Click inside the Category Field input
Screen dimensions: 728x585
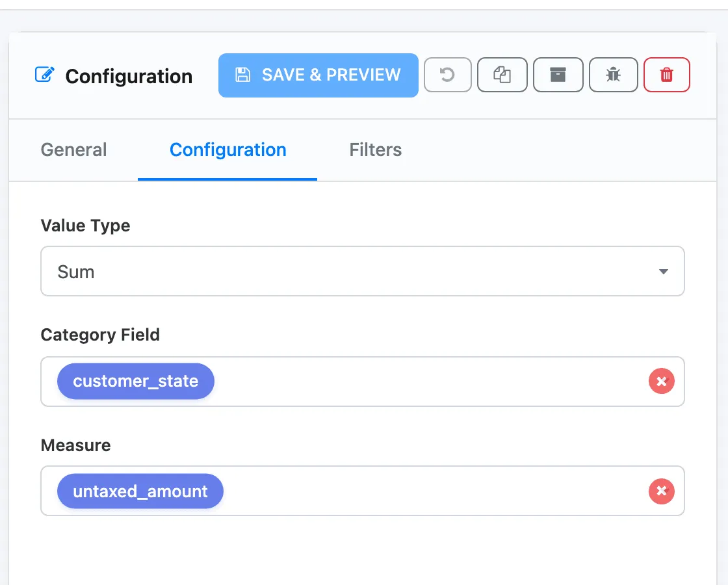[x=363, y=382]
